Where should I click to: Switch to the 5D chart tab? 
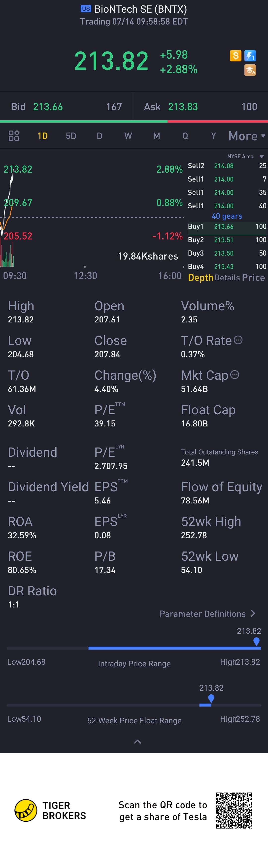coord(71,136)
